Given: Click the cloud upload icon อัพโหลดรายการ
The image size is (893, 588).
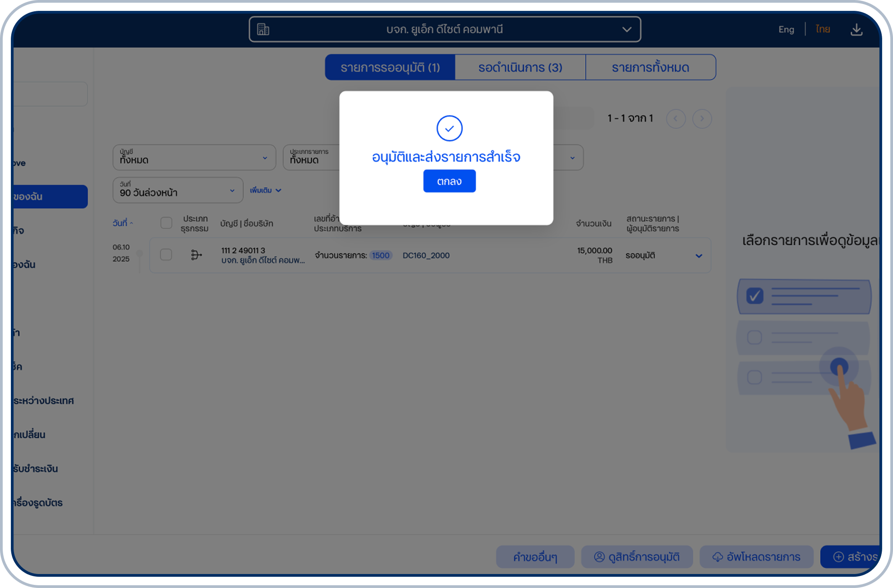Looking at the screenshot, I should coord(717,557).
